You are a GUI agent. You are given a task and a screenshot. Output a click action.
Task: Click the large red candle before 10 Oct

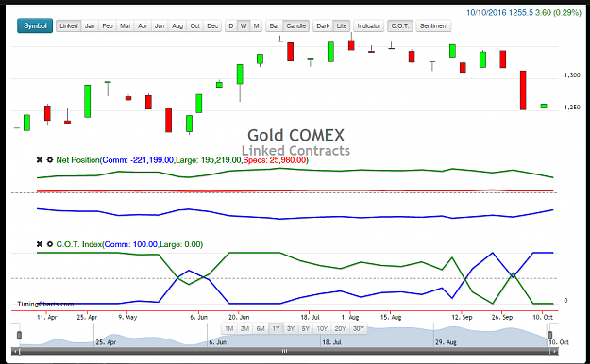tap(523, 91)
